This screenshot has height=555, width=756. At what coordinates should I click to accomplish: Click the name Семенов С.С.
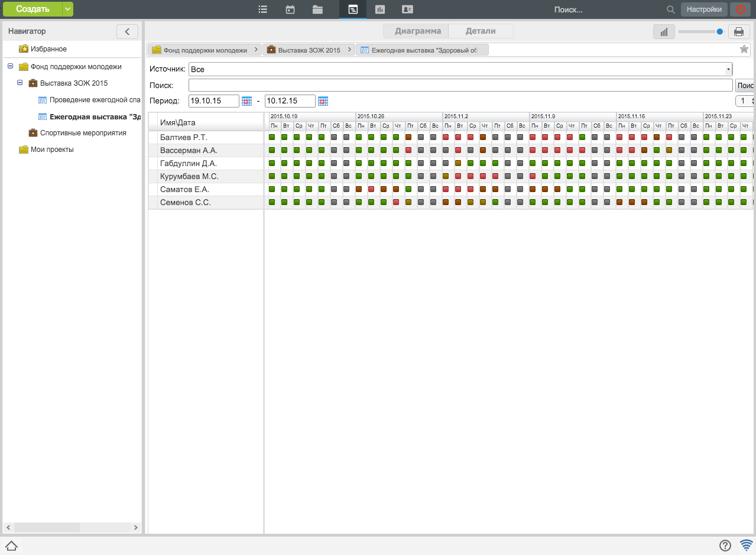(186, 202)
